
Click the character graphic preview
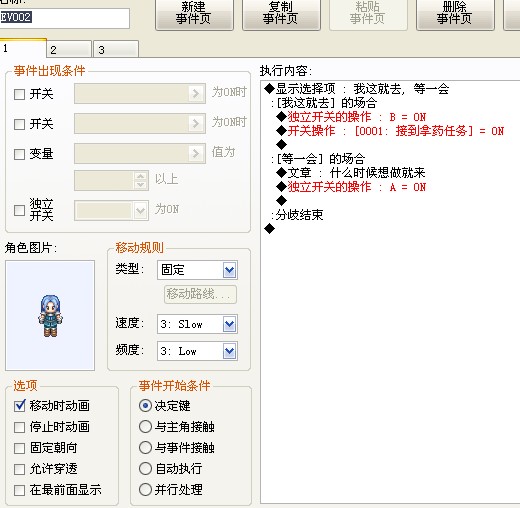click(x=50, y=315)
